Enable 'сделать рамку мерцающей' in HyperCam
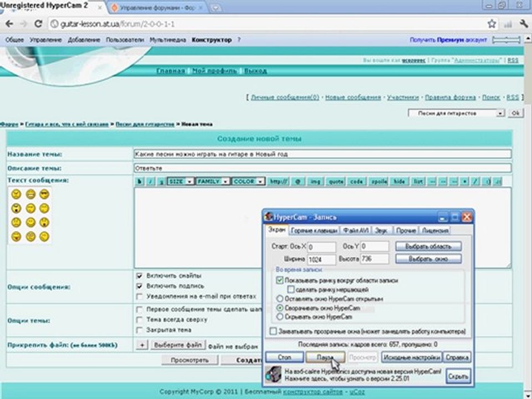532x399 pixels. (291, 290)
